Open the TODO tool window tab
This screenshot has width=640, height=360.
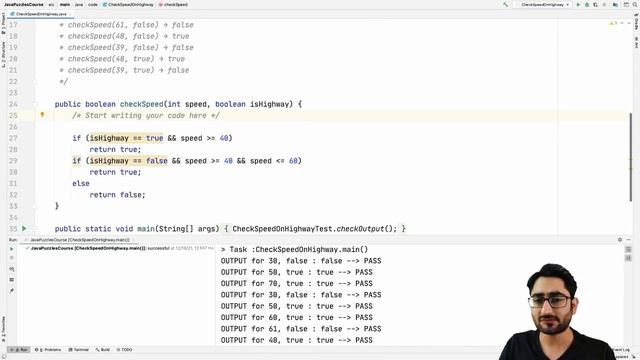click(124, 350)
